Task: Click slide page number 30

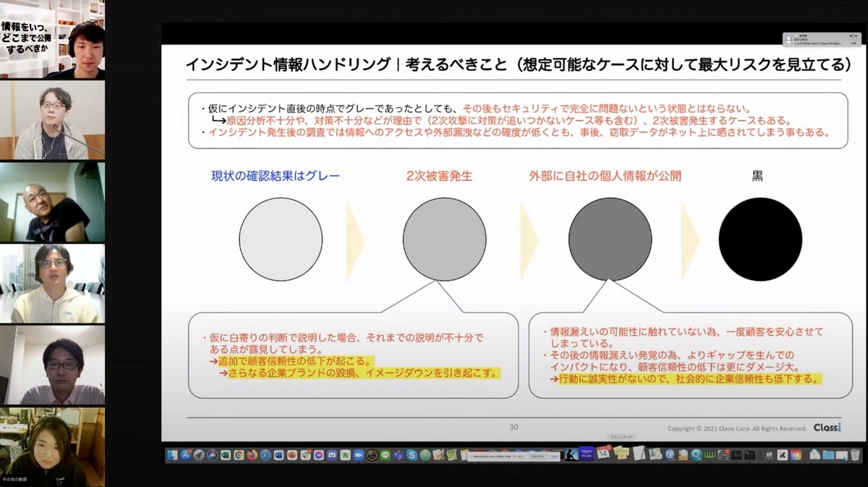Action: pos(514,428)
